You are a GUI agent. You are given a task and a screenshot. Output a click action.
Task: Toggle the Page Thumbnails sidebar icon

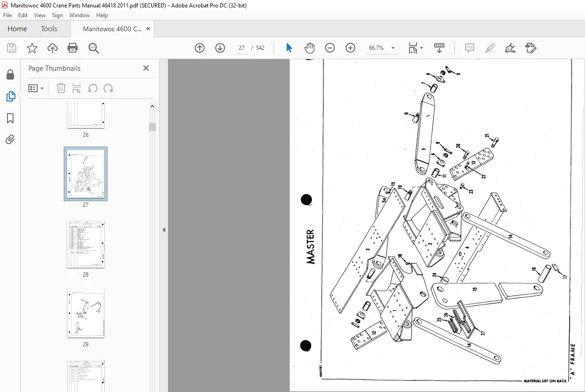(10, 96)
